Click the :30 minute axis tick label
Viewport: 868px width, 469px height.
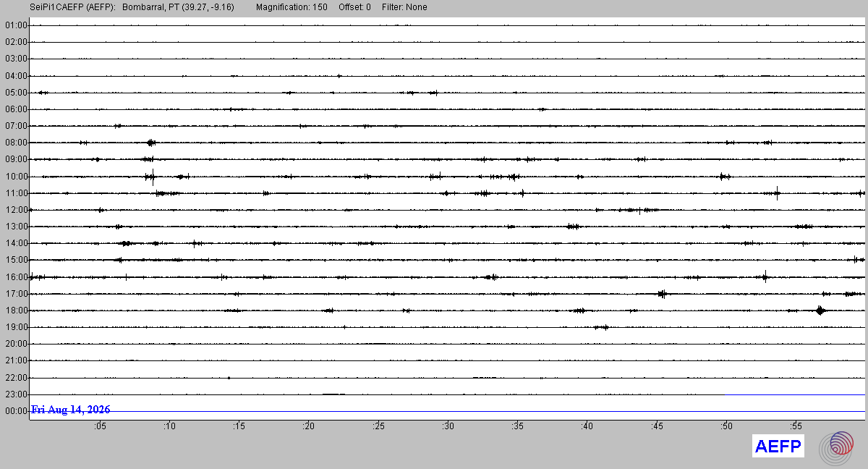448,427
